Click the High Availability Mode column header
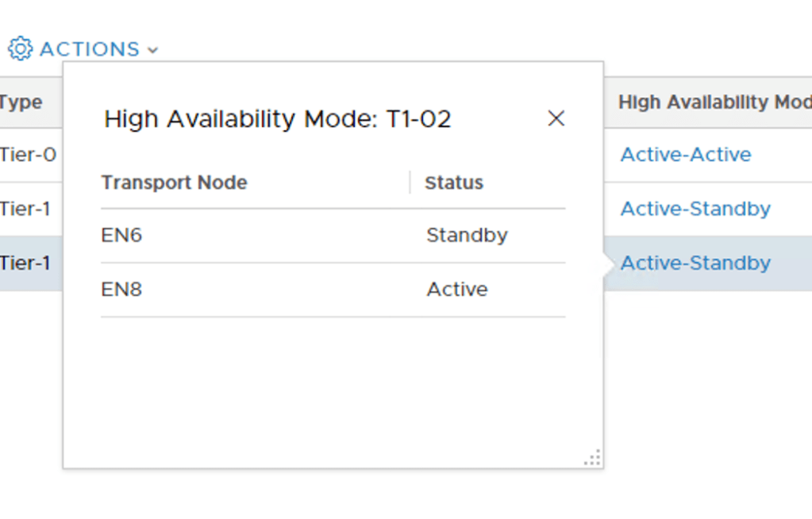 [714, 102]
